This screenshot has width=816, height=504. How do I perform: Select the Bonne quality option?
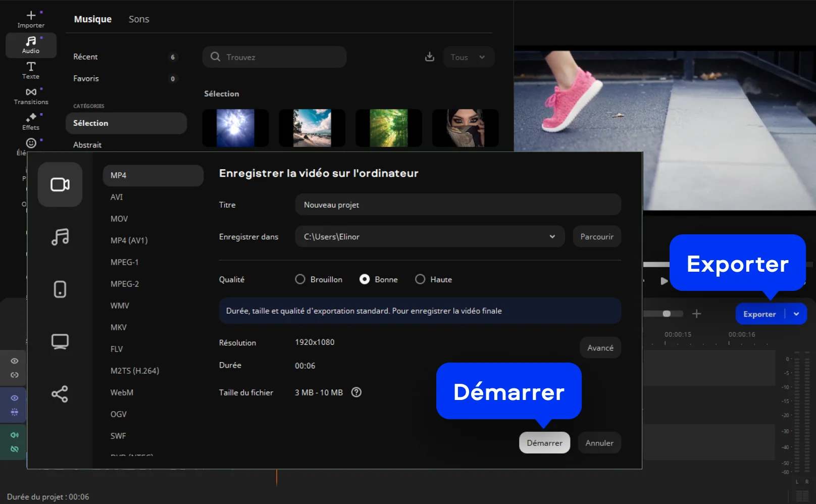(379, 279)
